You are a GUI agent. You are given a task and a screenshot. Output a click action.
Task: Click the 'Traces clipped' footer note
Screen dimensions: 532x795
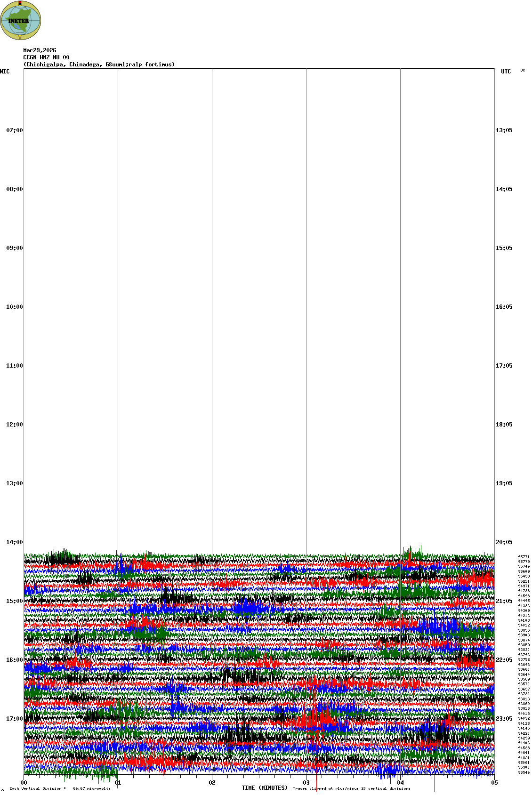351,788
